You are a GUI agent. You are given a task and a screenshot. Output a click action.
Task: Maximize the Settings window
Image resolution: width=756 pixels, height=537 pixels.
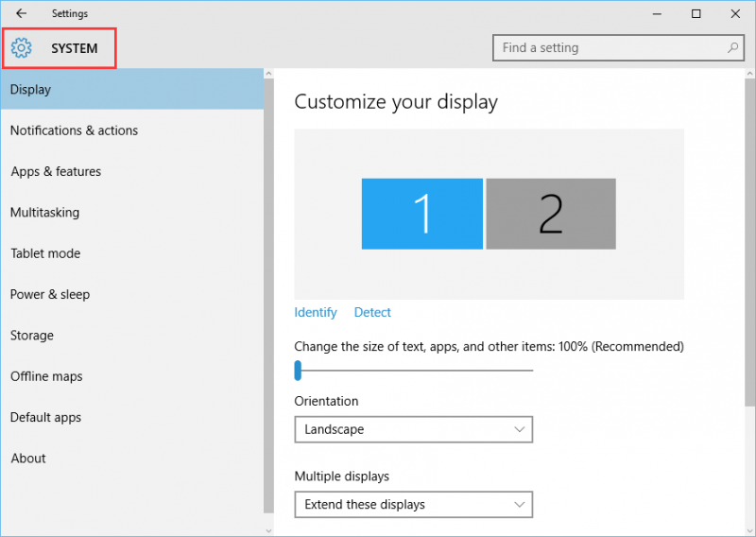click(696, 13)
